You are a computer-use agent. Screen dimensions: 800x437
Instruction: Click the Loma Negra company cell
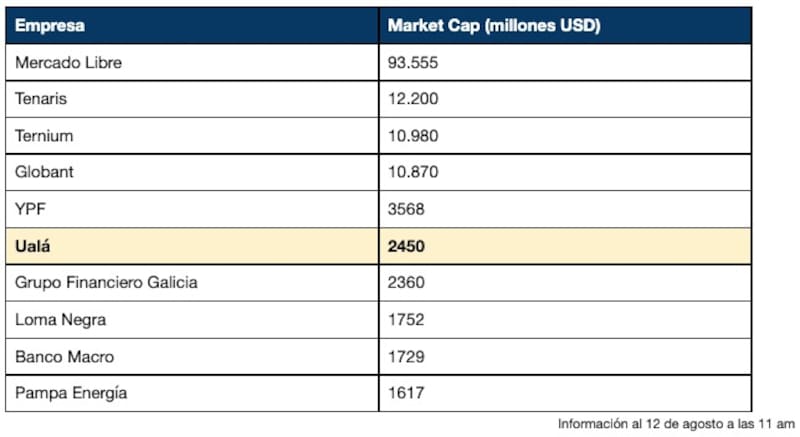tap(60, 320)
